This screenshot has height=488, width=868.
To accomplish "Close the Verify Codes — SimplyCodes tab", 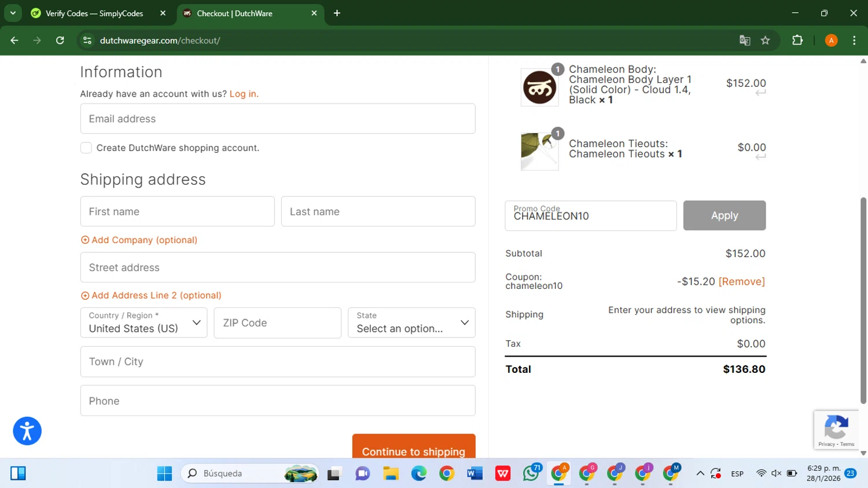I will click(163, 13).
